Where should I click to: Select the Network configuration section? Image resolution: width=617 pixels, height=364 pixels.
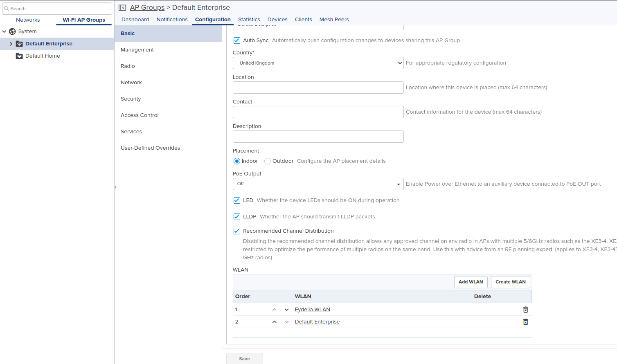coord(168,83)
